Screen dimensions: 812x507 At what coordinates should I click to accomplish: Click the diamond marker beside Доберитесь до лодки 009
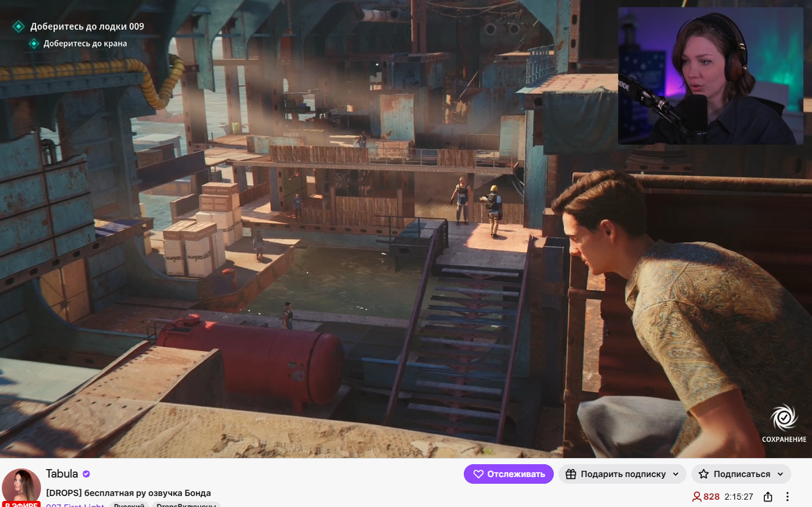pos(19,26)
